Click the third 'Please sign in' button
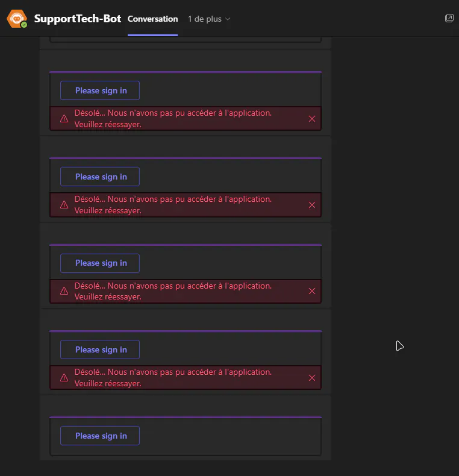 (x=100, y=263)
